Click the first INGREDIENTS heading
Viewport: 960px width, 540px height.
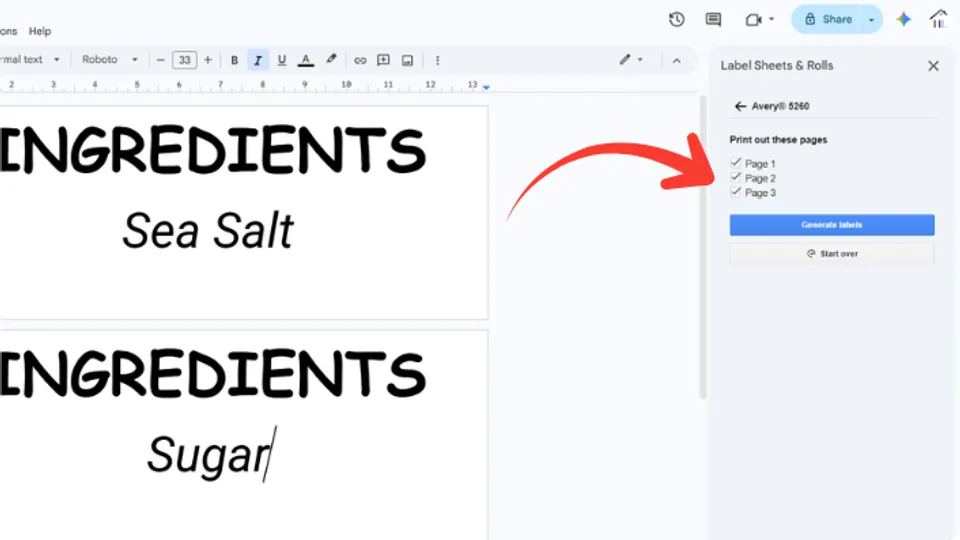point(212,151)
